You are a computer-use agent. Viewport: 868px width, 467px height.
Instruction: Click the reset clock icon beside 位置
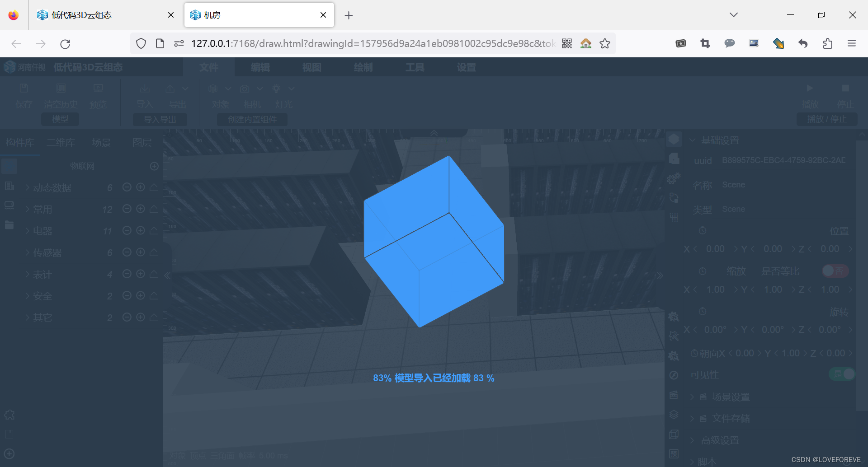(x=703, y=231)
